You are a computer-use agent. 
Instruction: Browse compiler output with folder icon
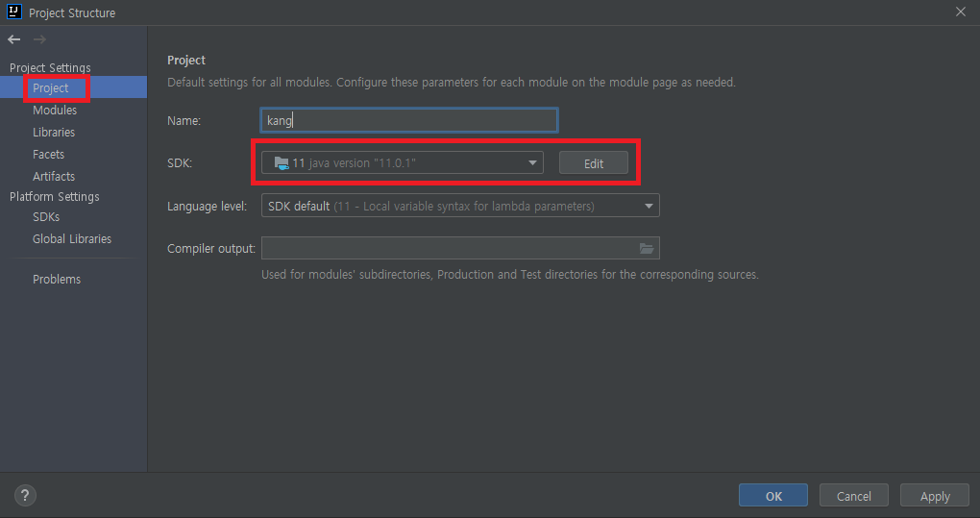click(647, 248)
